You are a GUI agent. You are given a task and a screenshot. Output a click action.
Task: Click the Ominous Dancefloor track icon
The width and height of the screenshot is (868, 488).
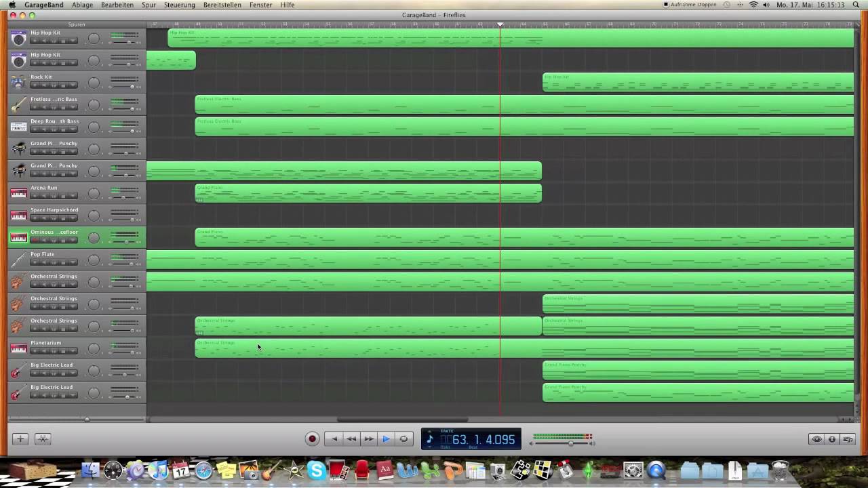tap(18, 237)
